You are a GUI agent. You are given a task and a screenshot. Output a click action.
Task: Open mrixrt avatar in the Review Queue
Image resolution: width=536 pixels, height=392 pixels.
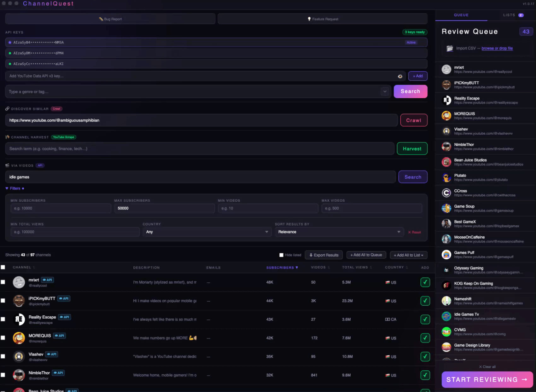[446, 69]
